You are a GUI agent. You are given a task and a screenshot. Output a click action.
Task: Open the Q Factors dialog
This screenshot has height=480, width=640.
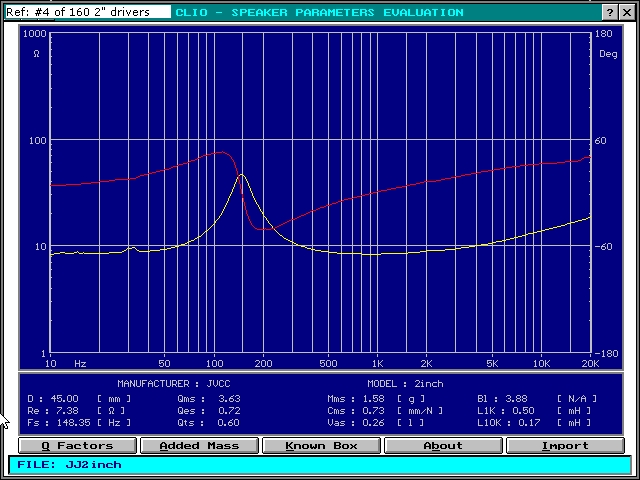(x=78, y=445)
